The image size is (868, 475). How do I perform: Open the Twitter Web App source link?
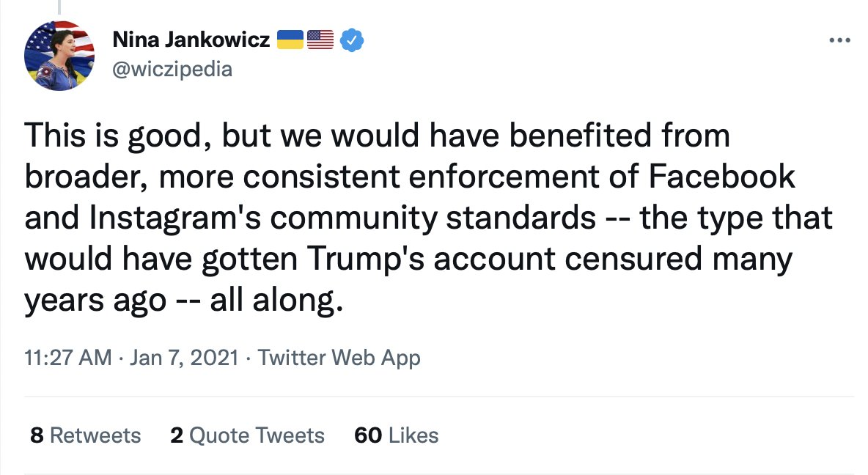(339, 358)
